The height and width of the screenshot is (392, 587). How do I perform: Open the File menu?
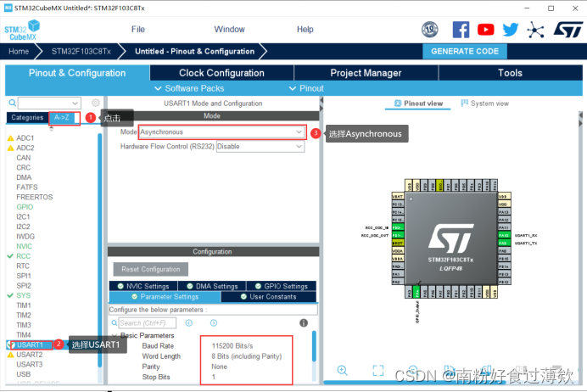click(138, 29)
